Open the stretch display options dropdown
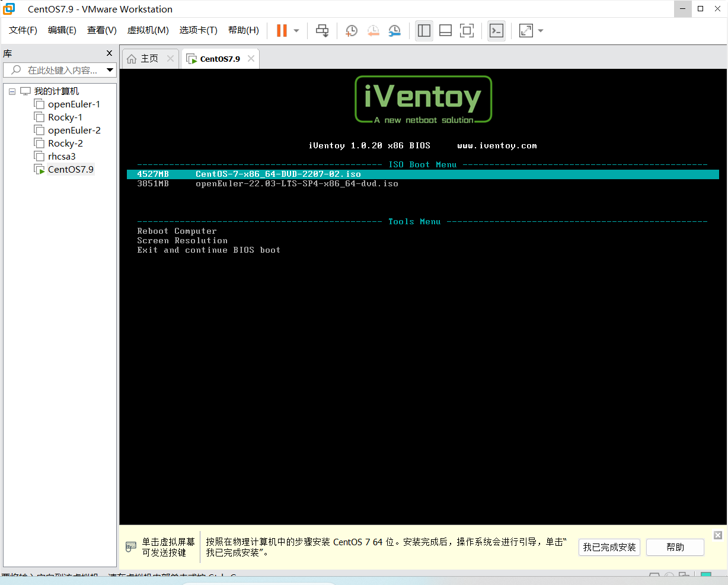Screen dimensions: 728x585 click(541, 31)
